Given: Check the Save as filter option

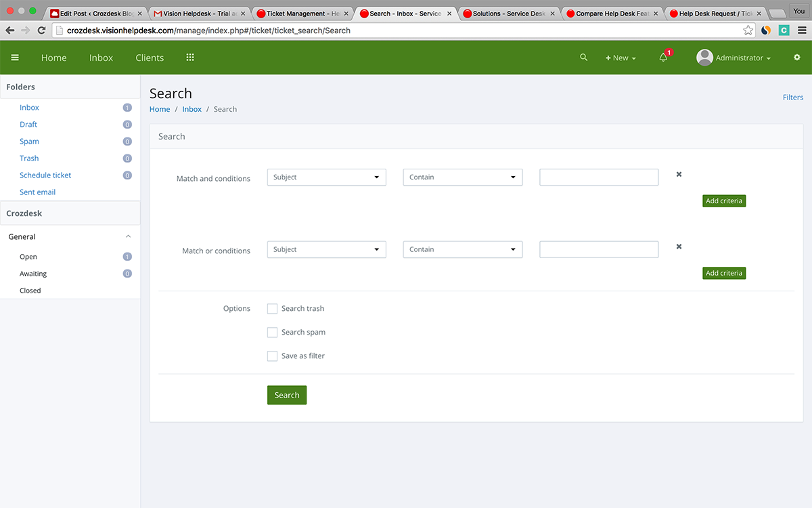Looking at the screenshot, I should (x=272, y=356).
